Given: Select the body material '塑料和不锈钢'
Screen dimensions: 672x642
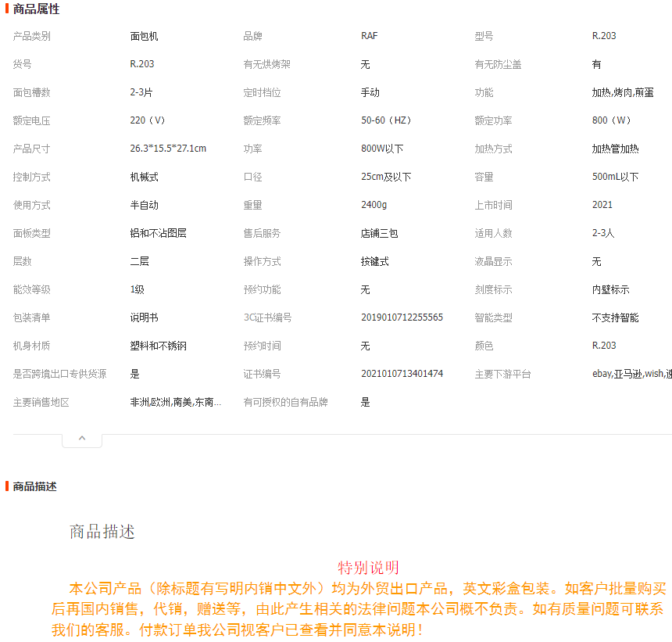Looking at the screenshot, I should click(158, 346).
